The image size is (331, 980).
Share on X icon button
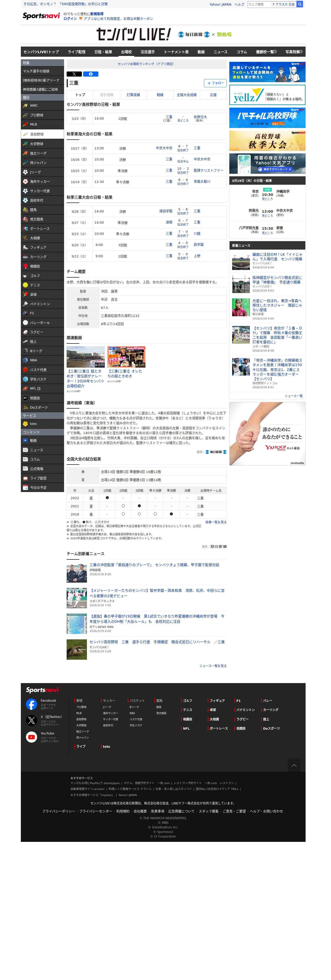74,74
